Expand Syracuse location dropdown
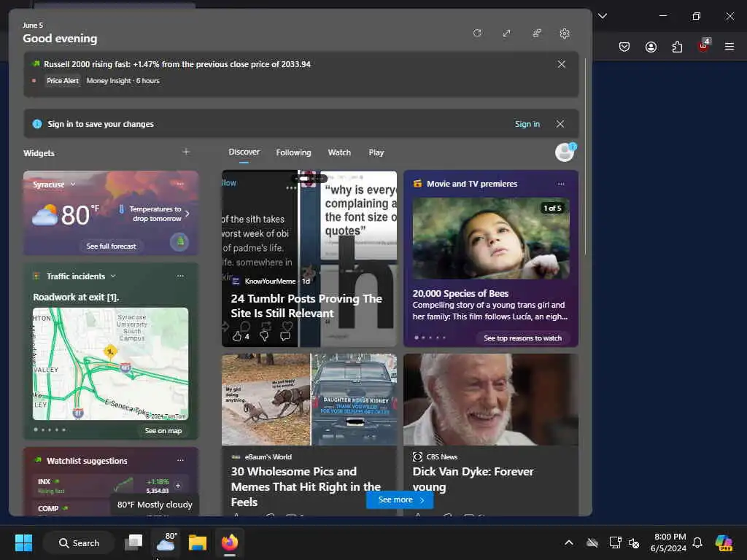 73,184
